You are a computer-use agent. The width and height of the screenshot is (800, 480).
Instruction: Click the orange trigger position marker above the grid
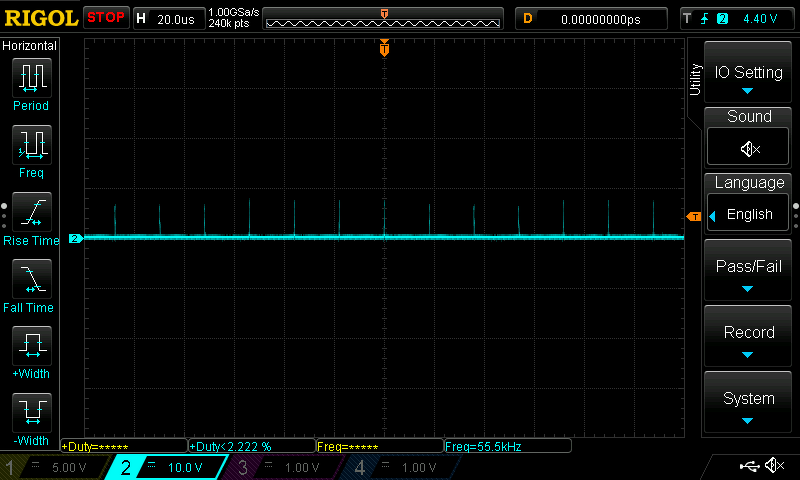[x=384, y=48]
